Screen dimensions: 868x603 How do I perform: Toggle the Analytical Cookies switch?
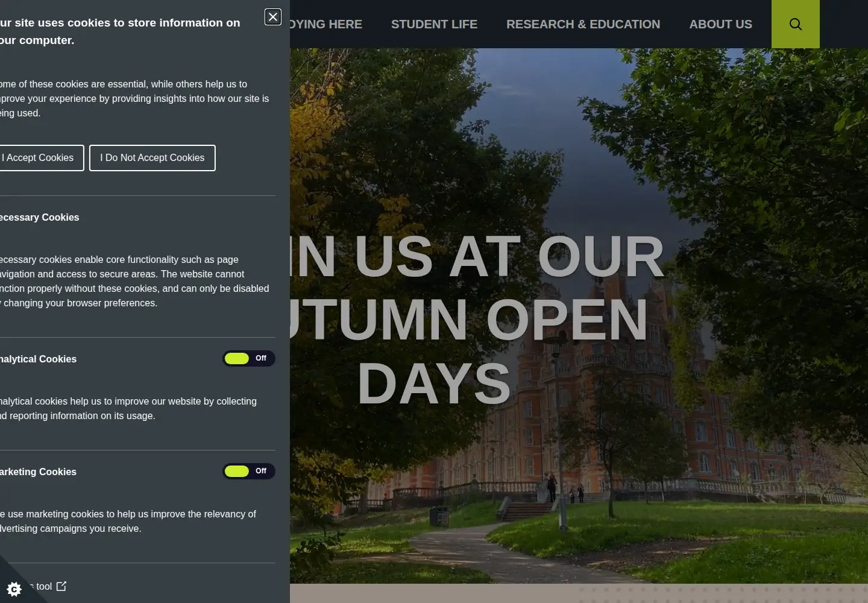coord(249,358)
